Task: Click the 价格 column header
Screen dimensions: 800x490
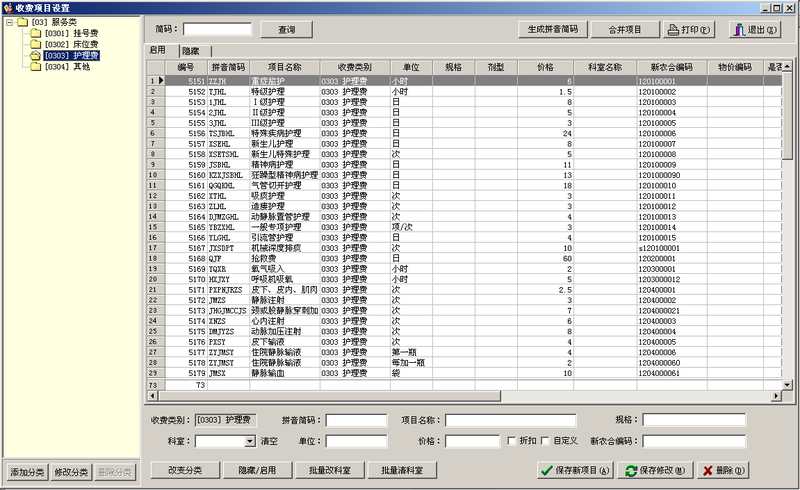Action: [545, 67]
